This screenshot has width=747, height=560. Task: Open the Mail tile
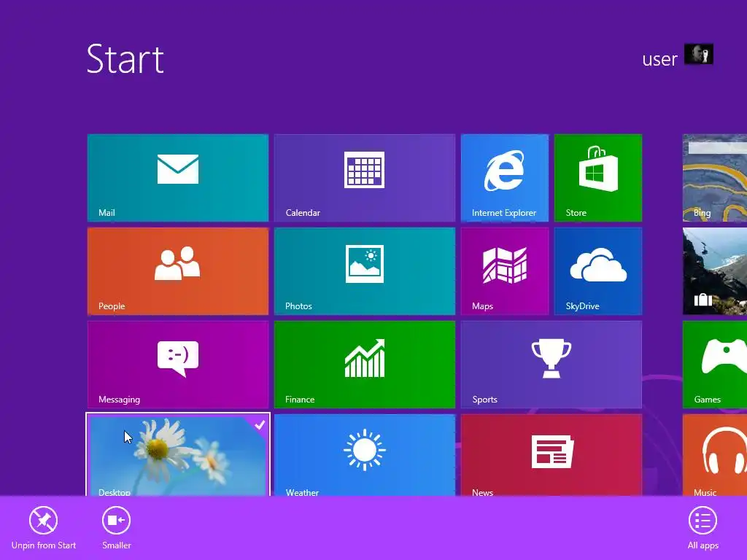click(178, 178)
